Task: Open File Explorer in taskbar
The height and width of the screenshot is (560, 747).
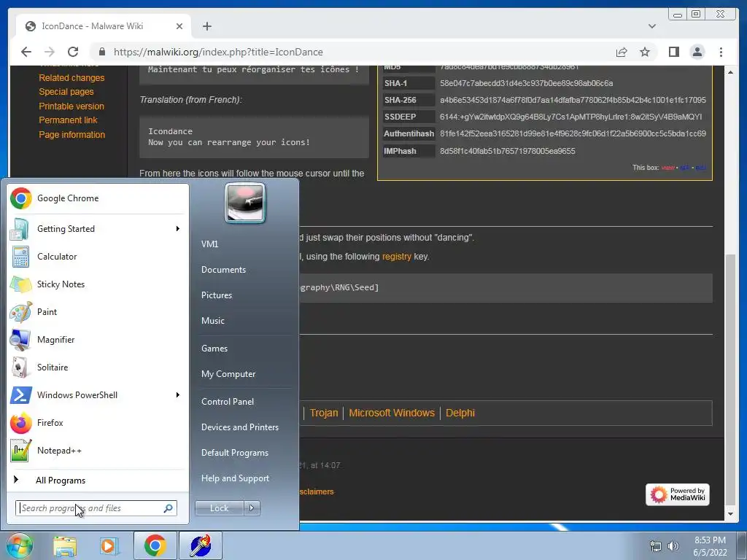Action: [x=64, y=545]
